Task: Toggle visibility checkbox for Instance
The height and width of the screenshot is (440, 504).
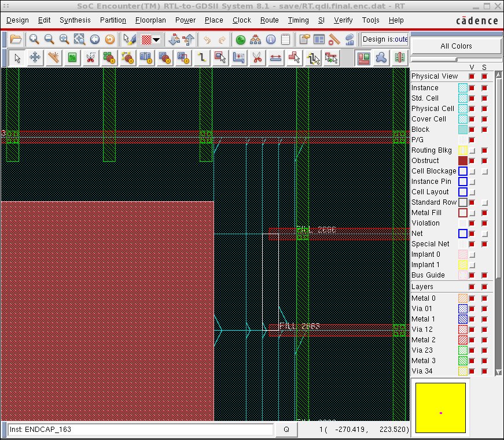Action: click(x=472, y=88)
